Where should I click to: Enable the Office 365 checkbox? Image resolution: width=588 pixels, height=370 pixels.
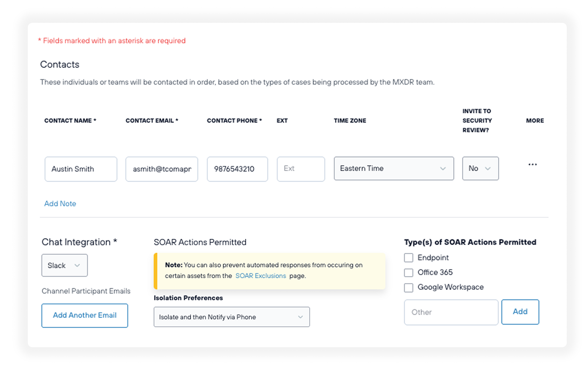coord(408,273)
